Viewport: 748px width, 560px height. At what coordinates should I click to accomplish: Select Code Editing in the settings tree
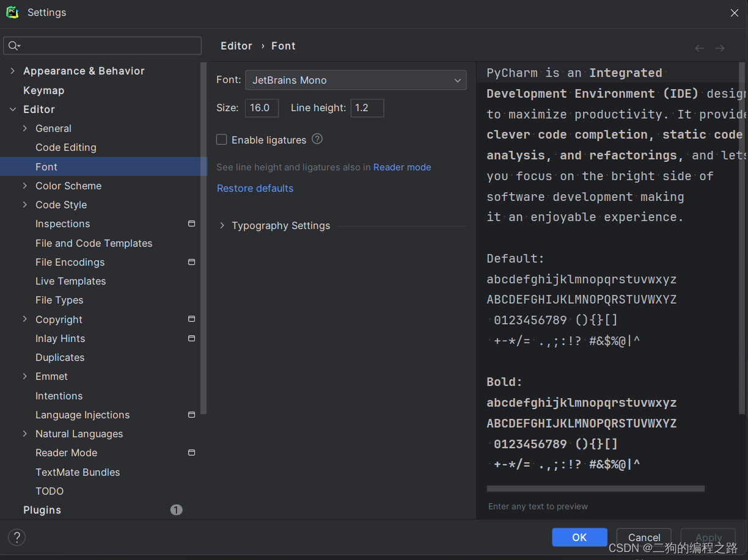click(x=66, y=147)
